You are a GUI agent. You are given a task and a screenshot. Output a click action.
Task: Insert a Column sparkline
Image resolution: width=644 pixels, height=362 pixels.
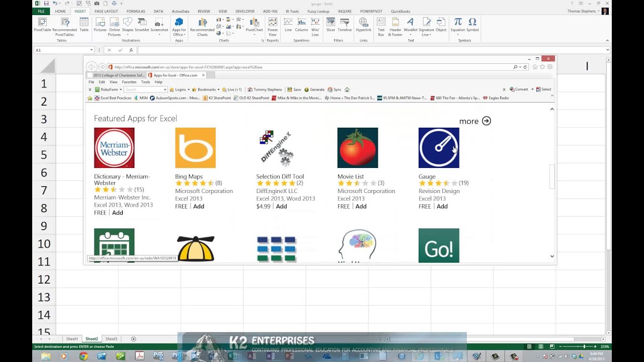click(x=301, y=25)
